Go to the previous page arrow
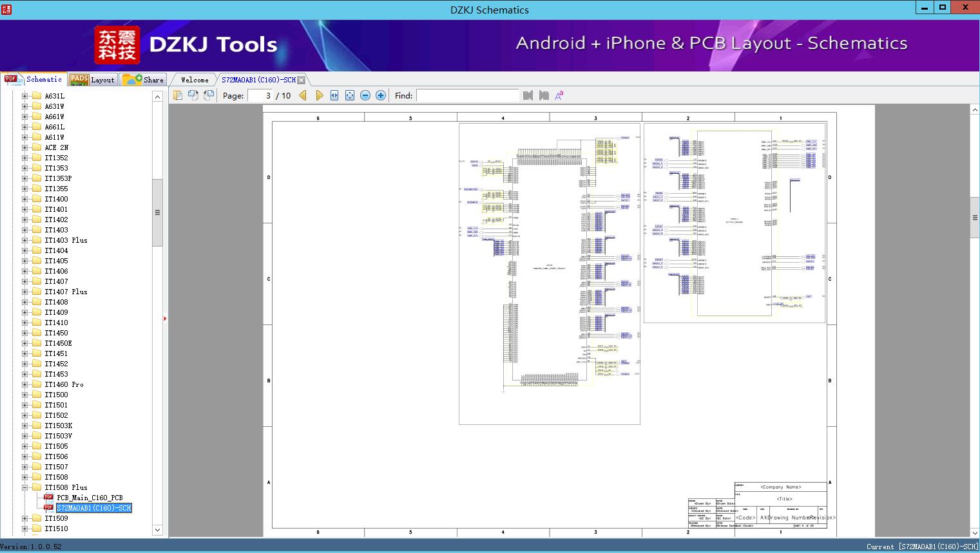 coord(303,95)
